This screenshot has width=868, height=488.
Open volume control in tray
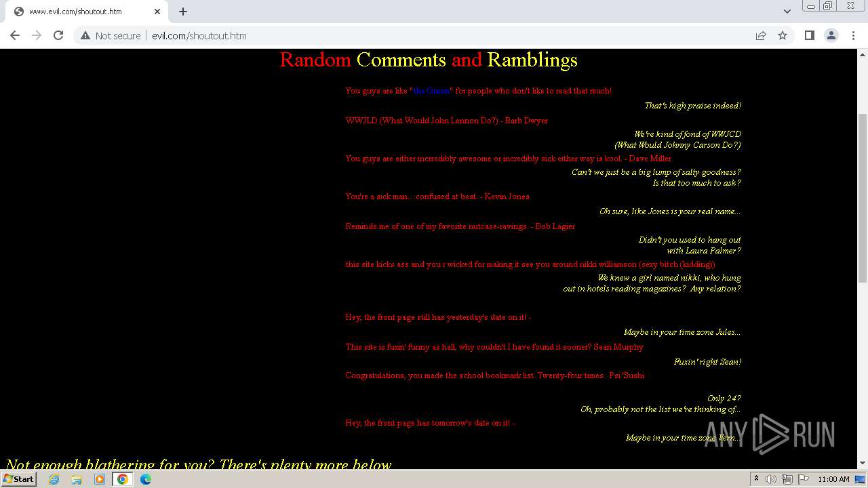[771, 479]
